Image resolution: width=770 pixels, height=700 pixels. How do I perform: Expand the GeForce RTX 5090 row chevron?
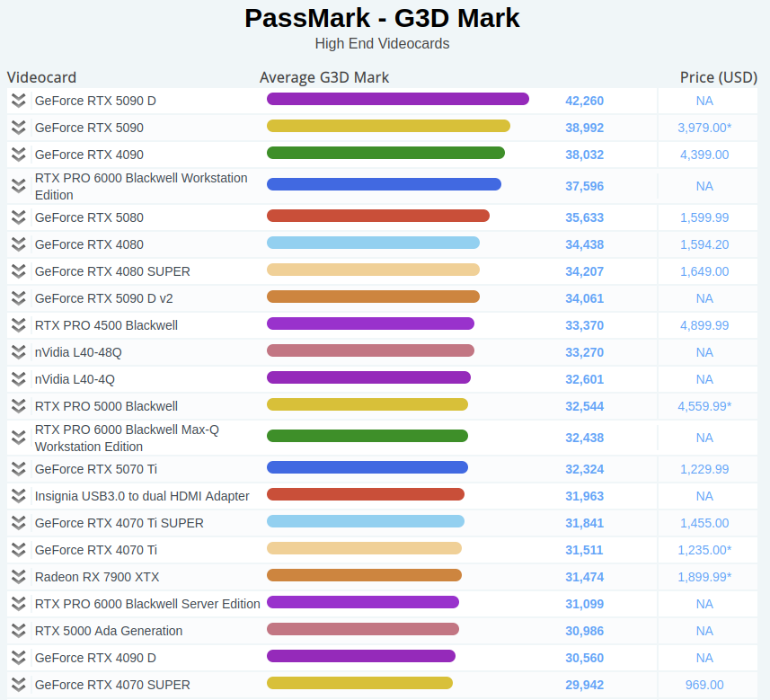[x=19, y=128]
